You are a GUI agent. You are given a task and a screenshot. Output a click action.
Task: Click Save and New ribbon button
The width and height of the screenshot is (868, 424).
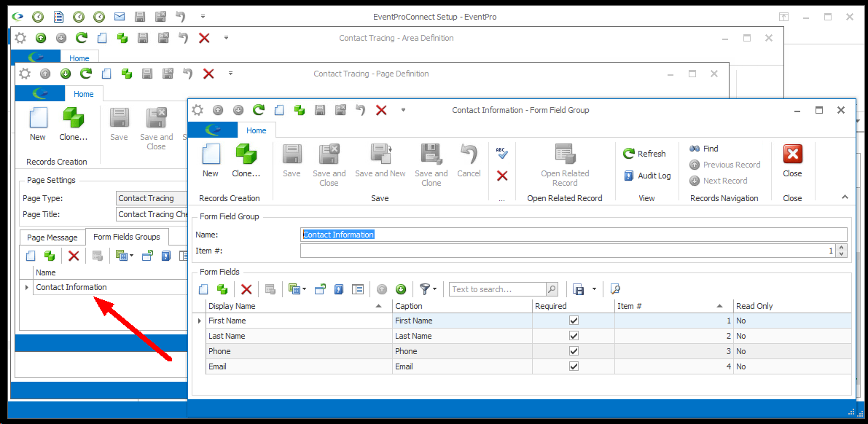[x=380, y=160]
